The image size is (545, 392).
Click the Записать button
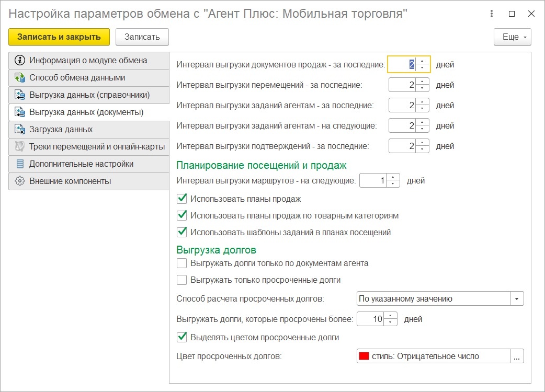click(142, 37)
